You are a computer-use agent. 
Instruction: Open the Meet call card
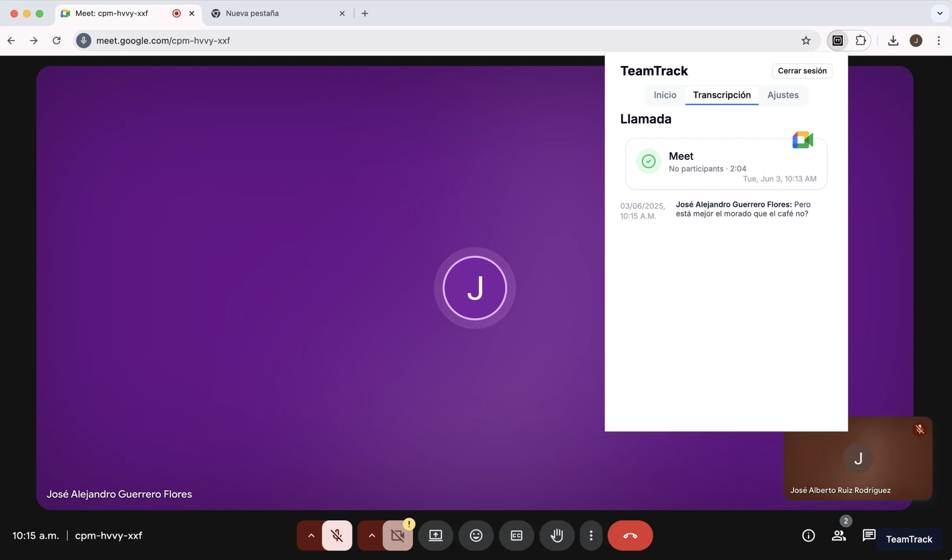726,164
